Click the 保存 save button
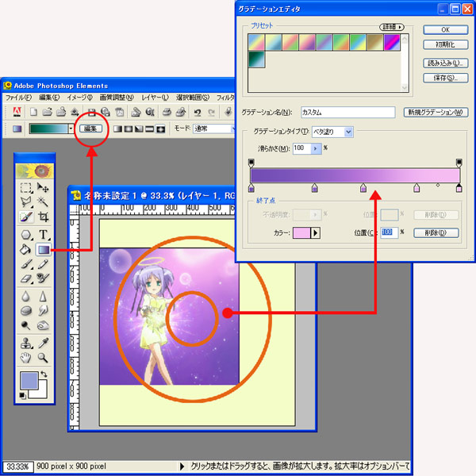Image resolution: width=476 pixels, height=476 pixels. tap(445, 78)
